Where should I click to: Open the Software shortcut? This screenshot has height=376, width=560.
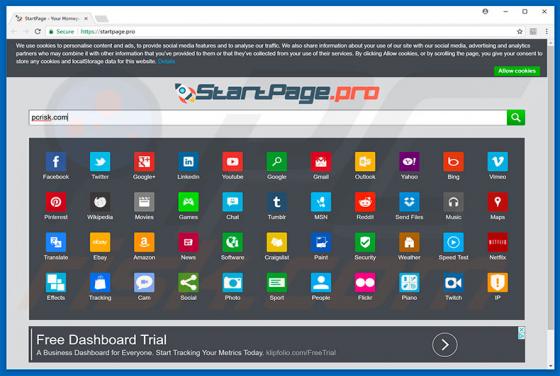[x=232, y=242]
